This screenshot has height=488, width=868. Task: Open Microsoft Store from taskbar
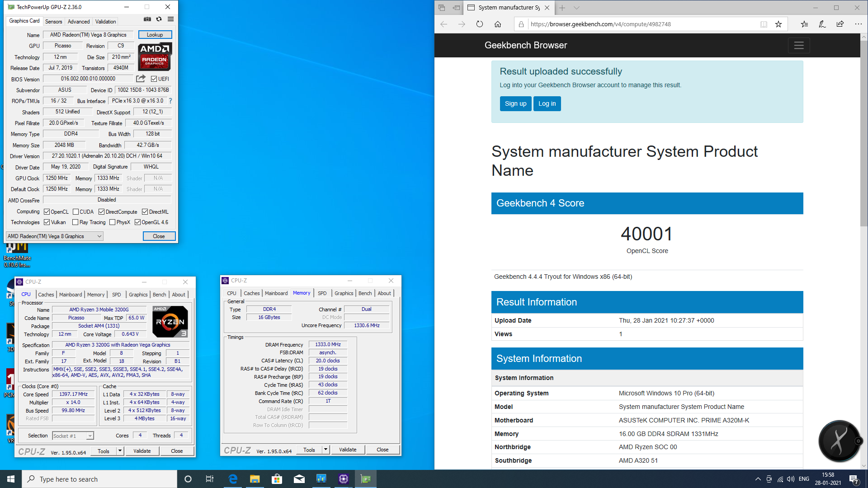[277, 479]
